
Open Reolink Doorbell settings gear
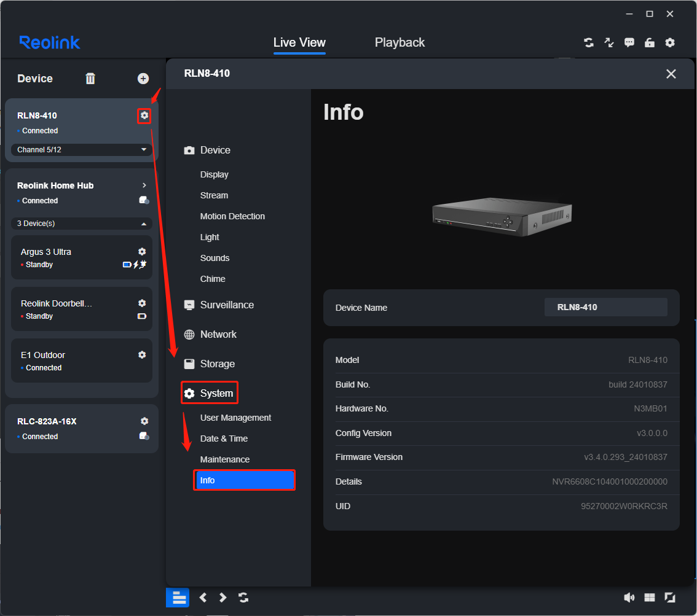142,303
